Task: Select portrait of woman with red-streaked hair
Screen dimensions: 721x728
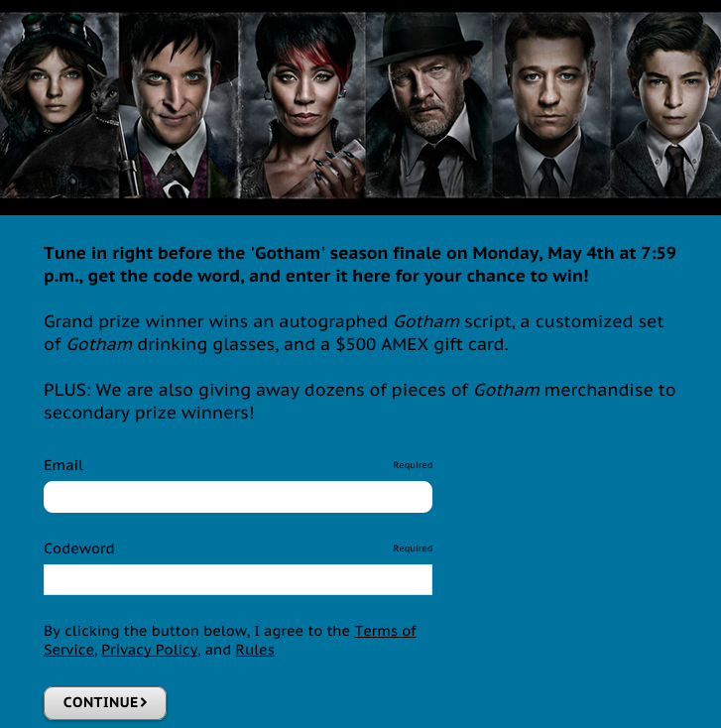Action: coord(302,105)
